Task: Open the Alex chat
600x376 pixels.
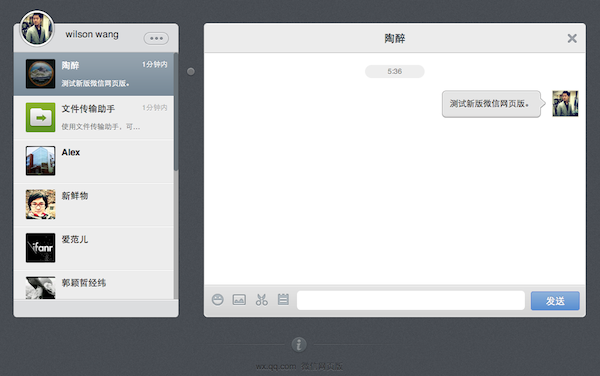Action: [94, 161]
